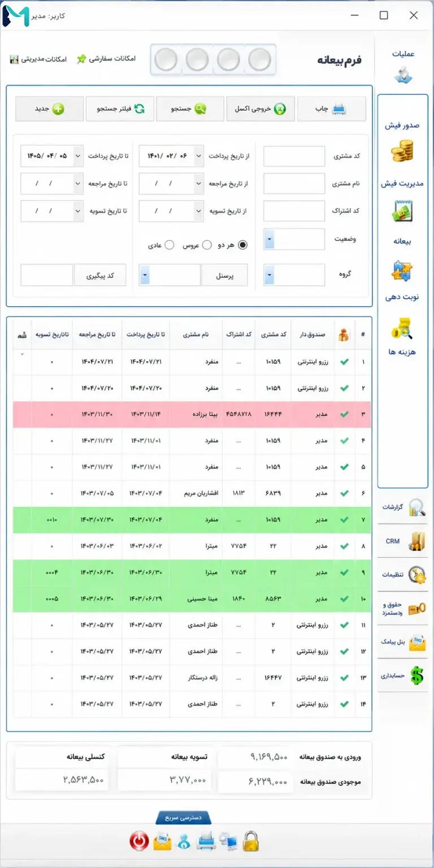This screenshot has height=868, width=434.
Task: Click the کد مشتری input field
Action: click(x=294, y=156)
